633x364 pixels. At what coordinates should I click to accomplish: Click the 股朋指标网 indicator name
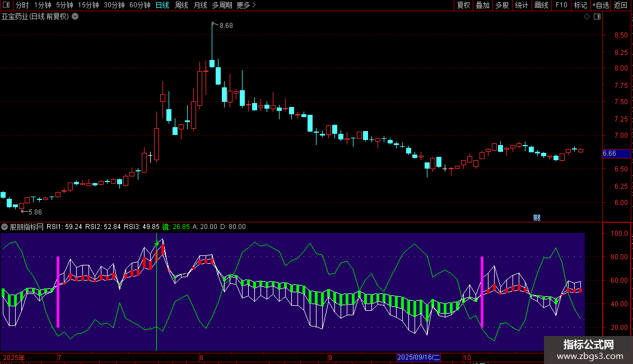(27, 227)
